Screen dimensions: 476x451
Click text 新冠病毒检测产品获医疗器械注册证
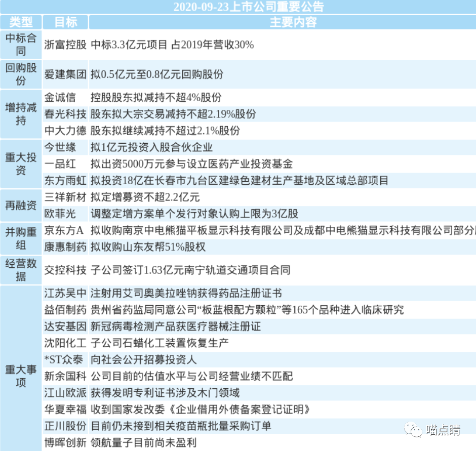tap(176, 326)
